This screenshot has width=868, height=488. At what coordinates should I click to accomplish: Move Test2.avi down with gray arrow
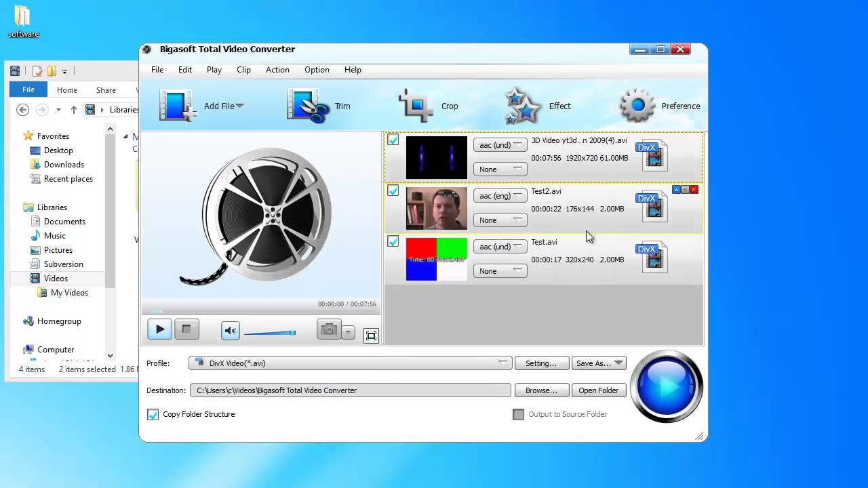click(685, 190)
